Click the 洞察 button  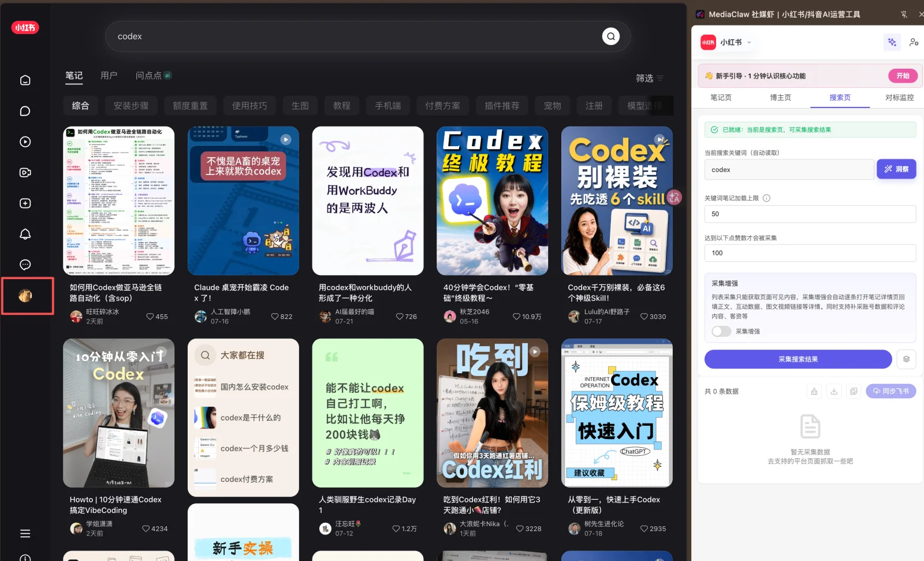click(896, 169)
